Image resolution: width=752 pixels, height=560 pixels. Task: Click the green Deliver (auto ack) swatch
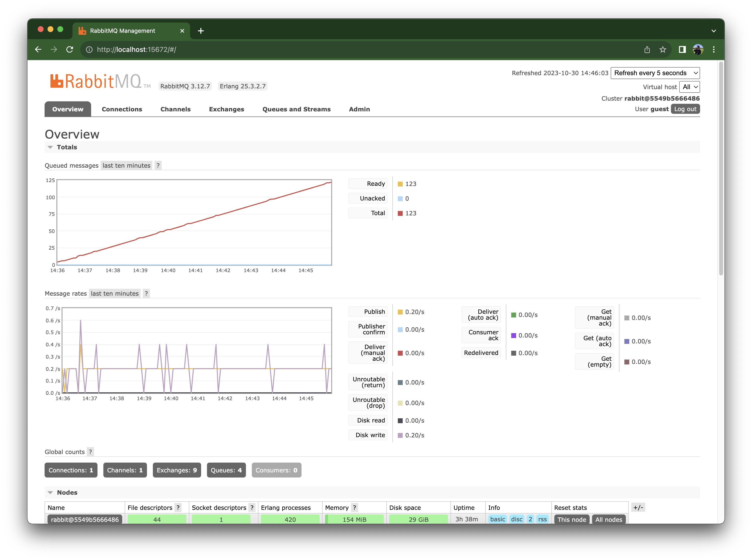(514, 315)
